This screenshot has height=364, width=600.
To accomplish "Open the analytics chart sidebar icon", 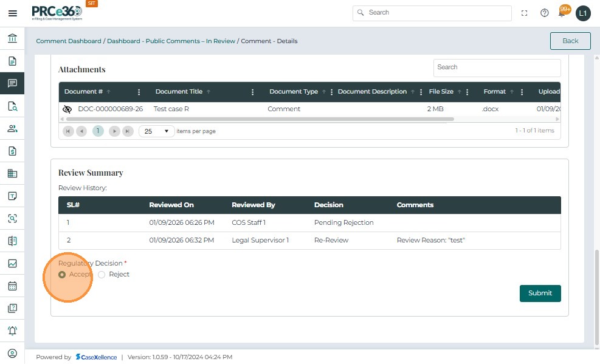I will coord(12,264).
